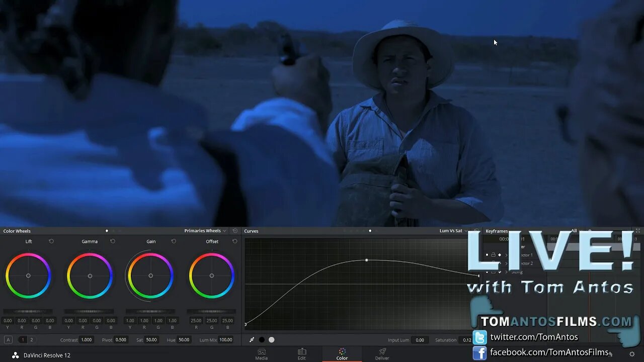This screenshot has height=362, width=644.
Task: Open the Primaries Wheels mode dropdown
Action: (205, 231)
